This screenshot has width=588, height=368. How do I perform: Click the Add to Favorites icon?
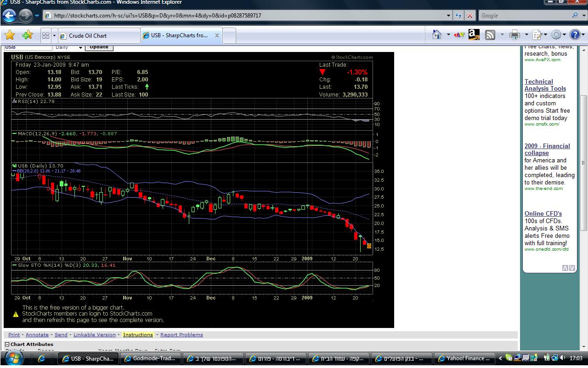tap(28, 35)
